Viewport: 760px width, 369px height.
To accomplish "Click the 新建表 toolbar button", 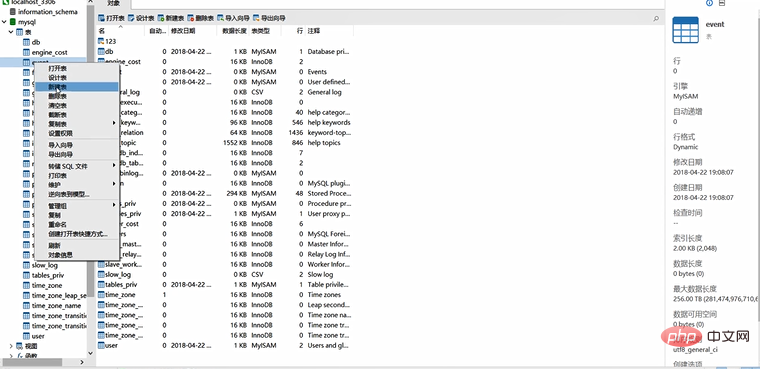I will (x=171, y=18).
